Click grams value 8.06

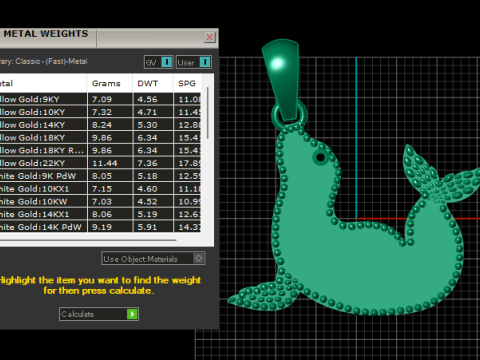point(102,214)
